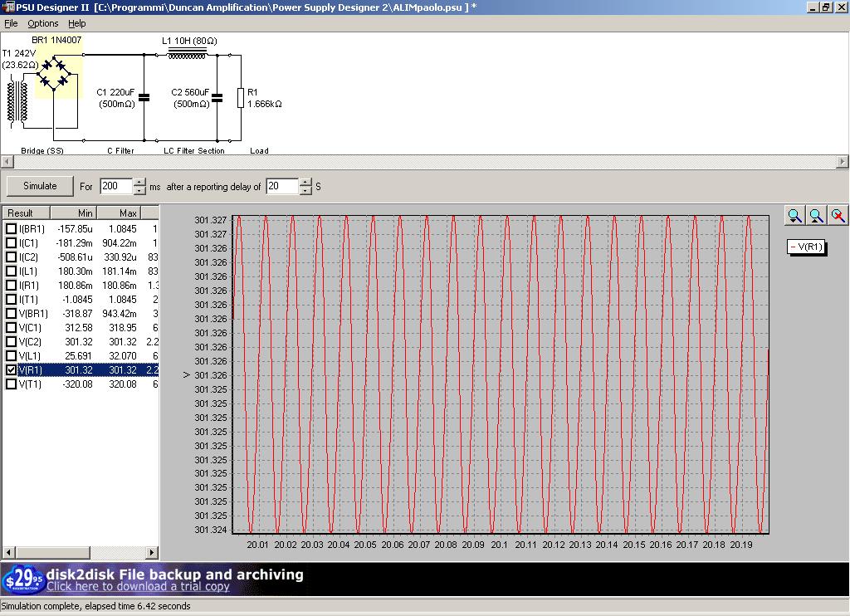The height and width of the screenshot is (616, 850).
Task: Click the schematic scroll left arrow
Action: point(7,162)
